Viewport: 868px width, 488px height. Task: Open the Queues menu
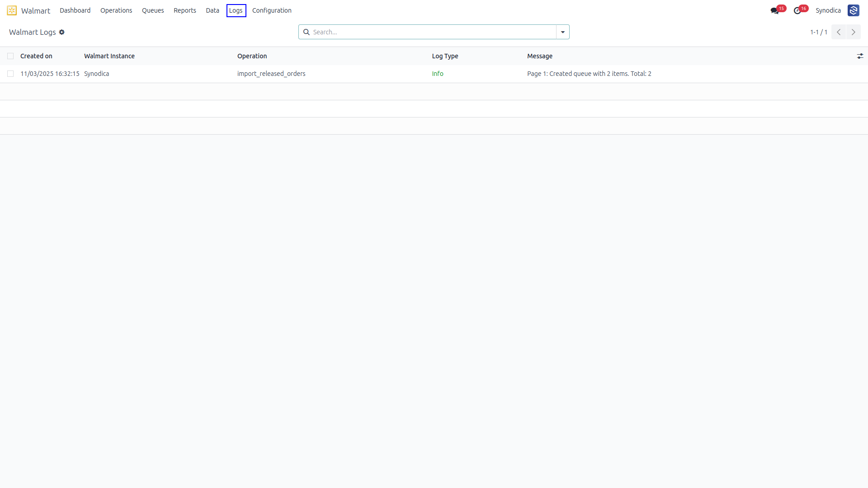153,10
